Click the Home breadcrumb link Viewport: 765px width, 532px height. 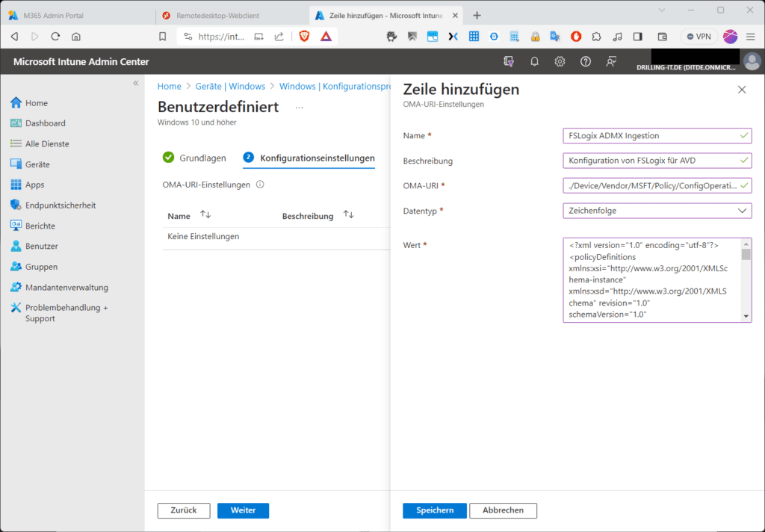[170, 87]
